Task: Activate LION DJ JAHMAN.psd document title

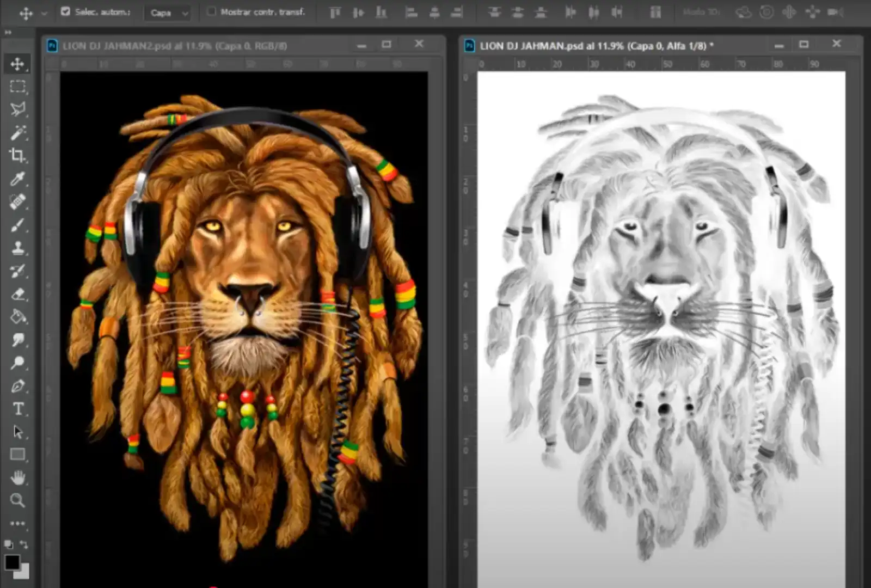Action: click(x=593, y=46)
